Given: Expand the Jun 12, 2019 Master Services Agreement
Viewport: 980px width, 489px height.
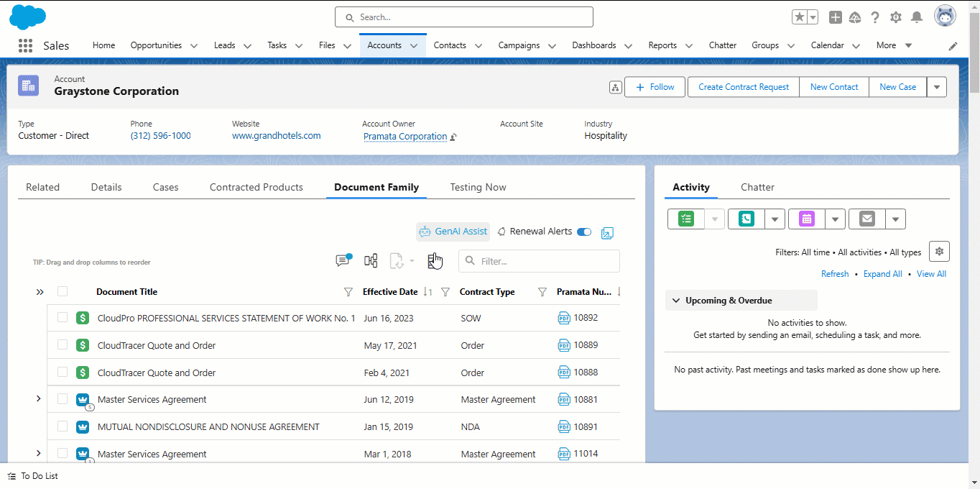Looking at the screenshot, I should (39, 398).
